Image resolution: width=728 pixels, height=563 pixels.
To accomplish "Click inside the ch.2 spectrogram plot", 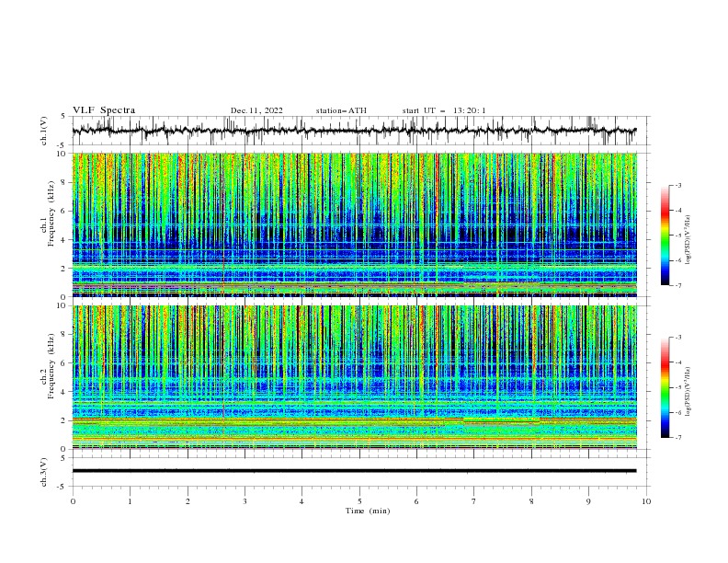I will (x=355, y=377).
